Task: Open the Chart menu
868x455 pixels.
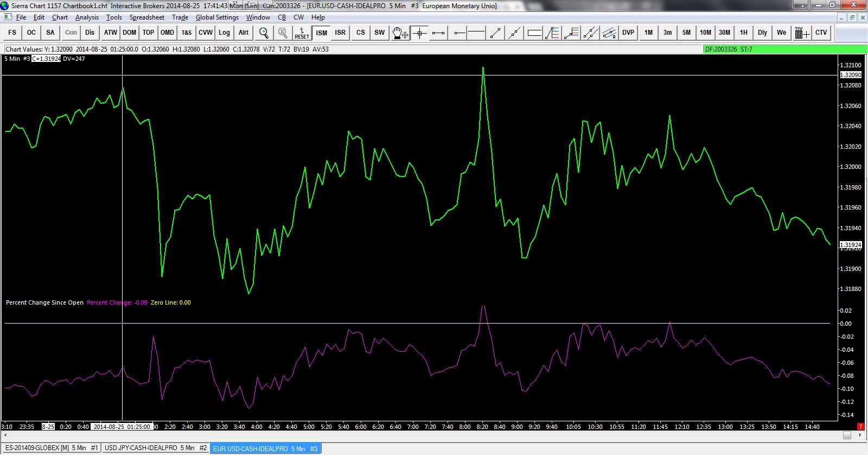Action: [60, 17]
